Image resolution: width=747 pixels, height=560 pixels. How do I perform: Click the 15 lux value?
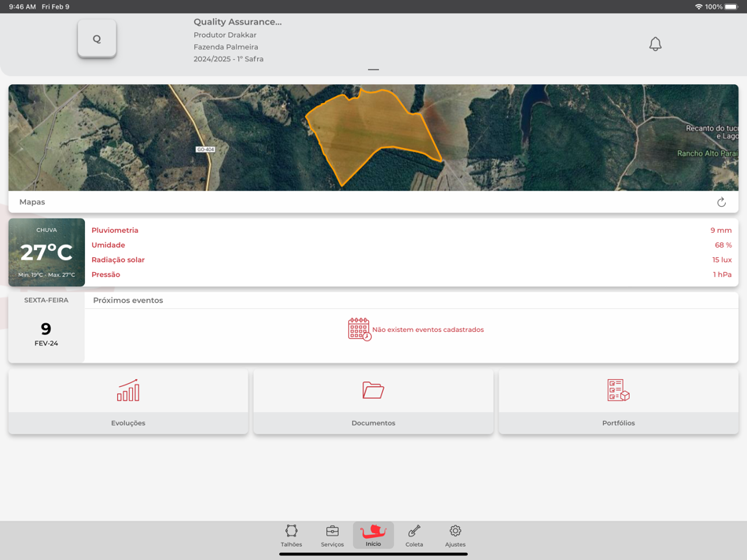(722, 260)
